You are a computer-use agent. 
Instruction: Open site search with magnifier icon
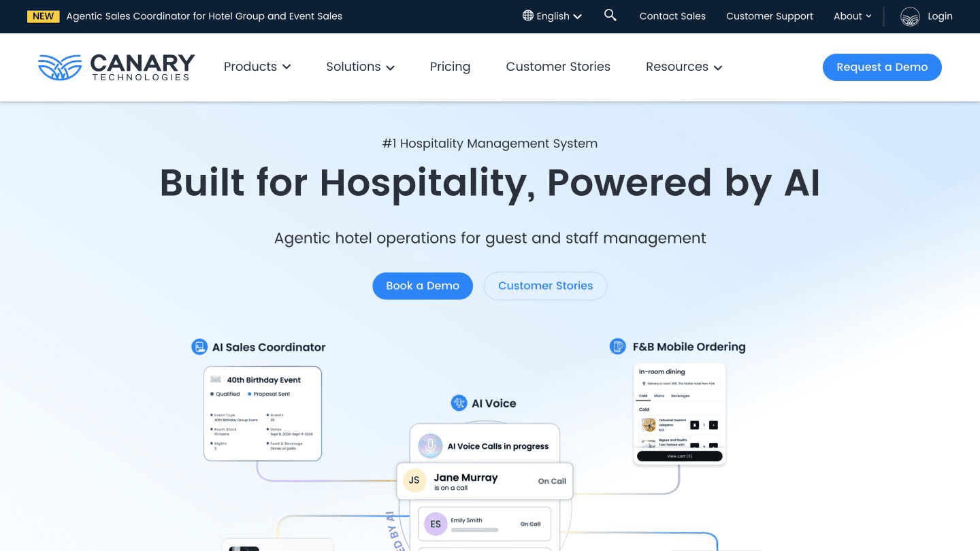(x=610, y=15)
